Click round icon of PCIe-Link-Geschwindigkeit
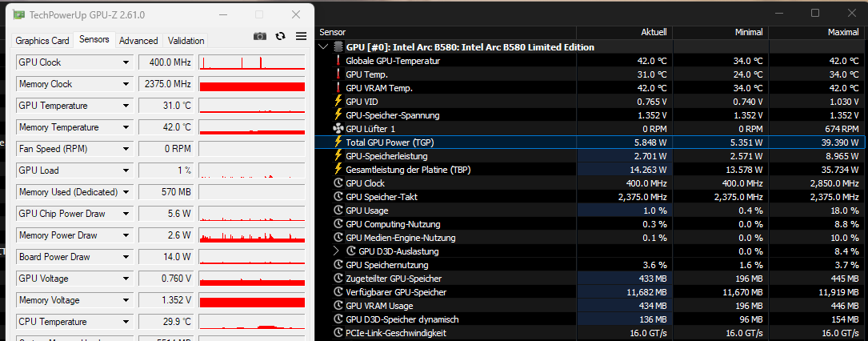The width and height of the screenshot is (868, 341). point(338,333)
